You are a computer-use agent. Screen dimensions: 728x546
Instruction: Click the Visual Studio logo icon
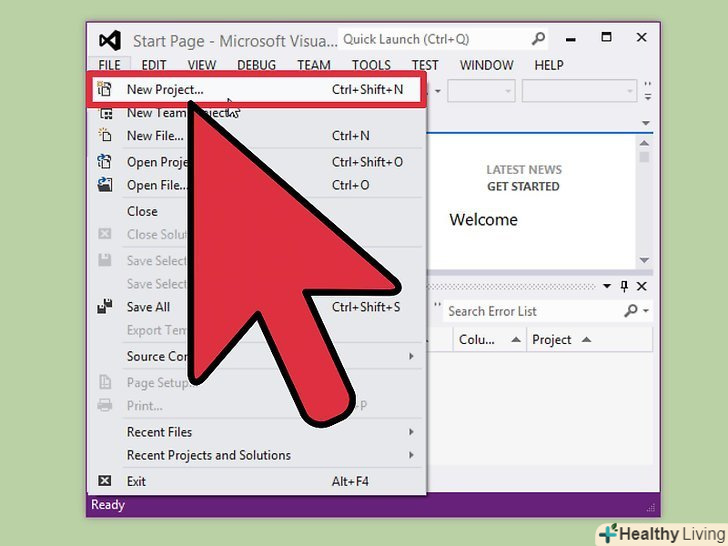110,40
